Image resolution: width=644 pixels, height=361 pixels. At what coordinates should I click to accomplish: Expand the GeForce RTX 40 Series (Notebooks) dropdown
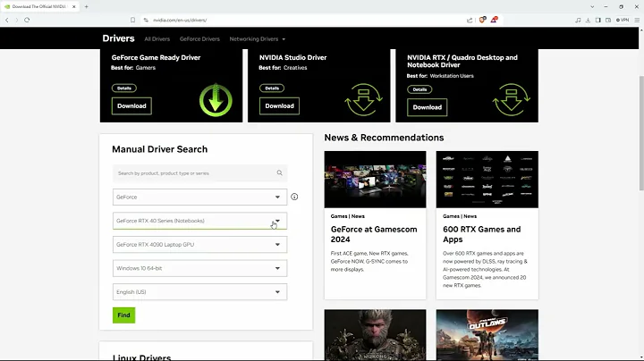tap(199, 221)
